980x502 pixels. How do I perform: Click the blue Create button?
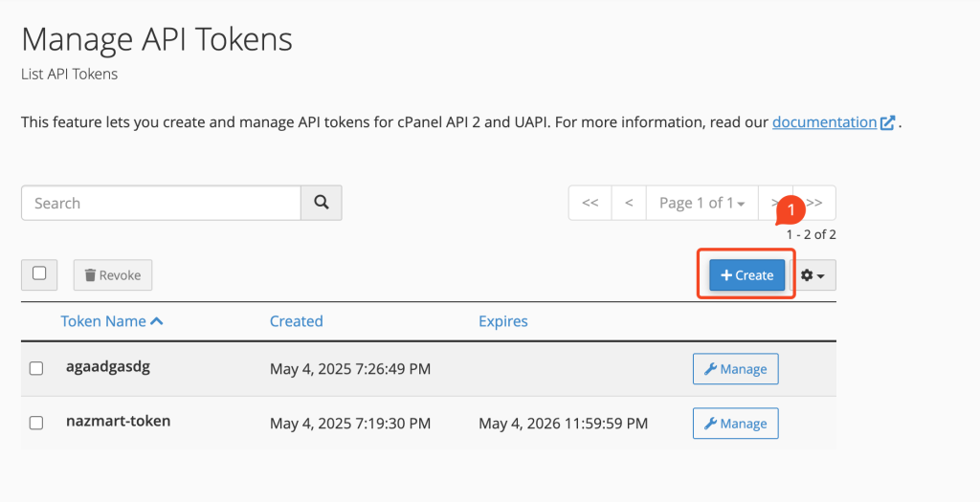coord(746,275)
